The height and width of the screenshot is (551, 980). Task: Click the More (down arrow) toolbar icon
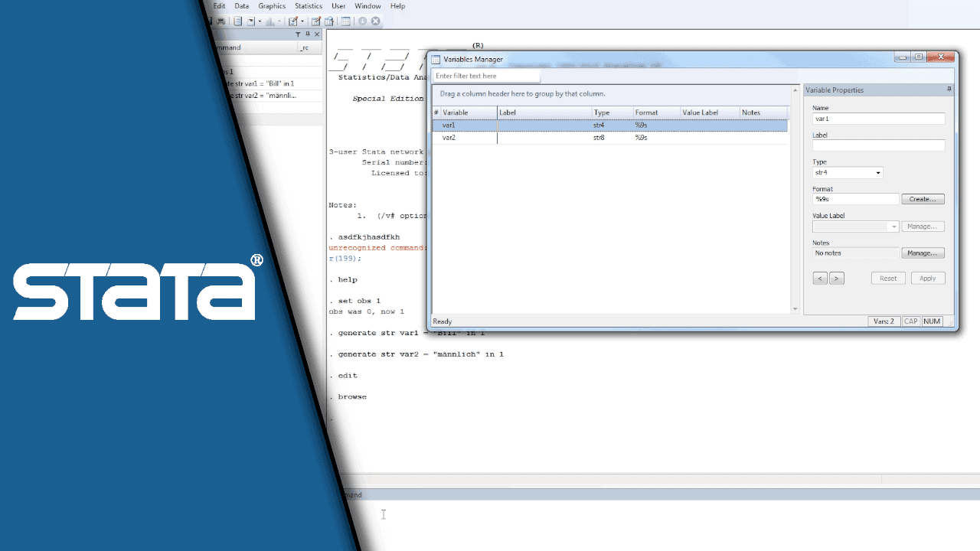[362, 21]
